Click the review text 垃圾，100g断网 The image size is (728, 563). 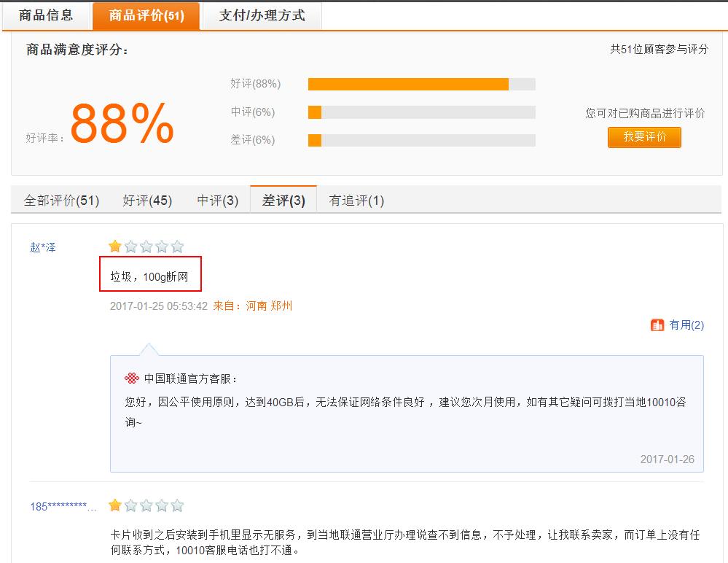pos(149,277)
